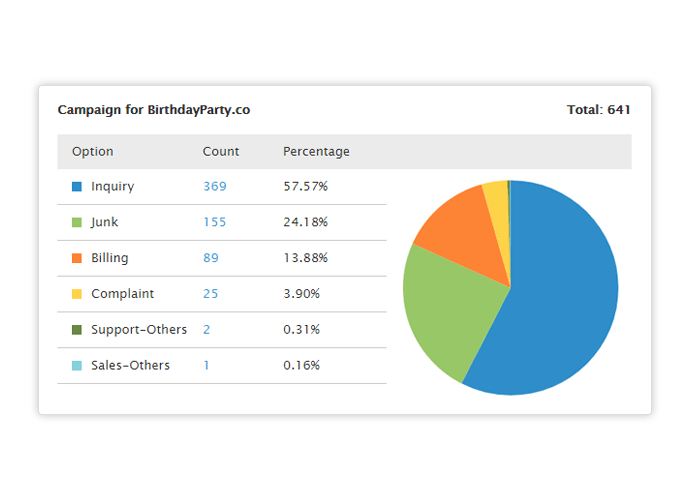
Task: Click the orange Billing legend swatch
Action: tap(76, 258)
